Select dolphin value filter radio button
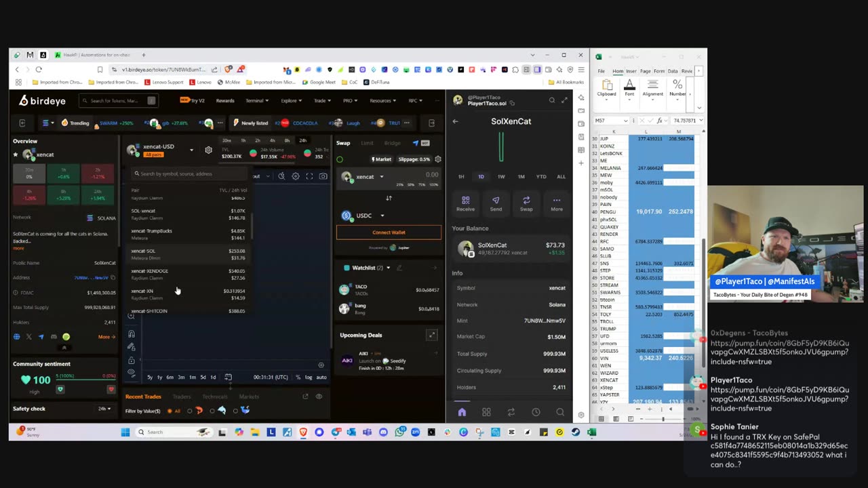The height and width of the screenshot is (488, 868). pyautogui.click(x=212, y=411)
